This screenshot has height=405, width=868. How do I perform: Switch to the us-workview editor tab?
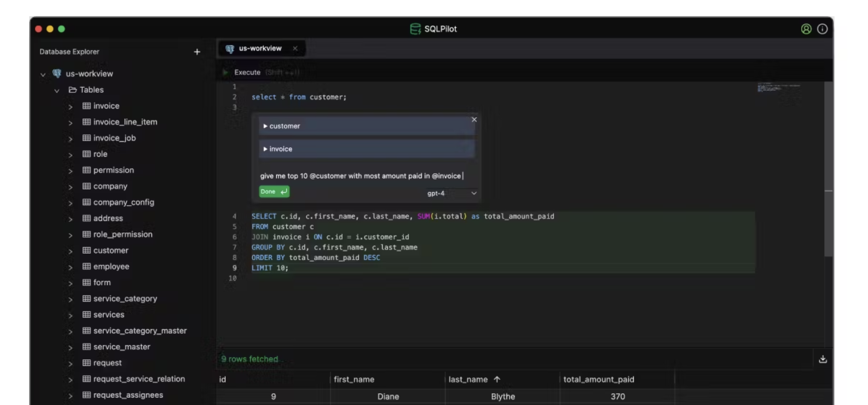tap(261, 48)
